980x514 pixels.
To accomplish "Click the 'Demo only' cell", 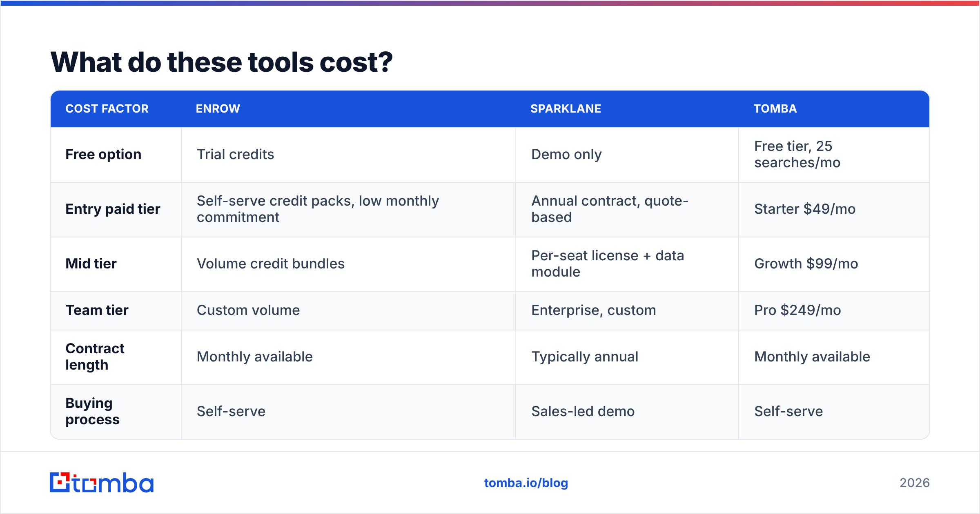I will [566, 154].
